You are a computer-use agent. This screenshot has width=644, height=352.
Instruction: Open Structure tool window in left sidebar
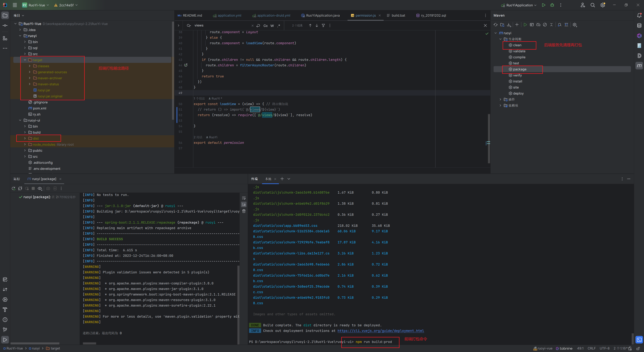coord(5,38)
